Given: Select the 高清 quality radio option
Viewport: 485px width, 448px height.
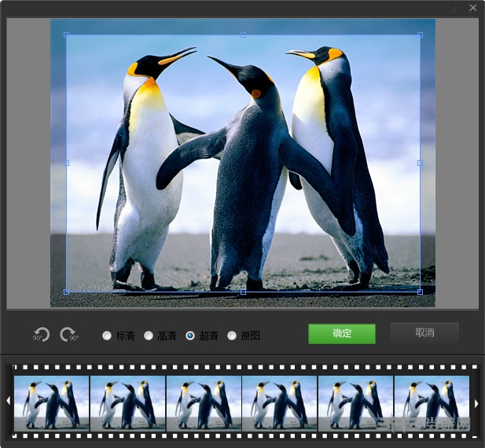Looking at the screenshot, I should [149, 336].
